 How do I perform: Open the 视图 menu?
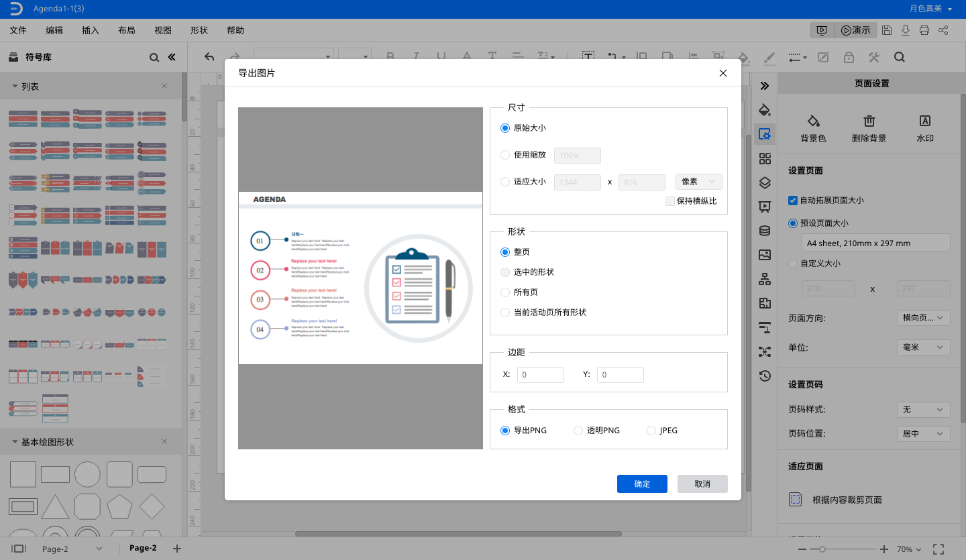click(163, 30)
